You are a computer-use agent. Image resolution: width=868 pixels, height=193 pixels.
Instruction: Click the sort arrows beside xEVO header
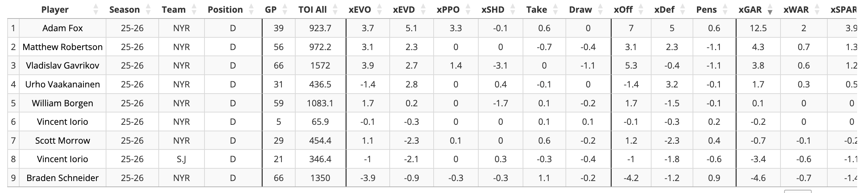coord(379,10)
